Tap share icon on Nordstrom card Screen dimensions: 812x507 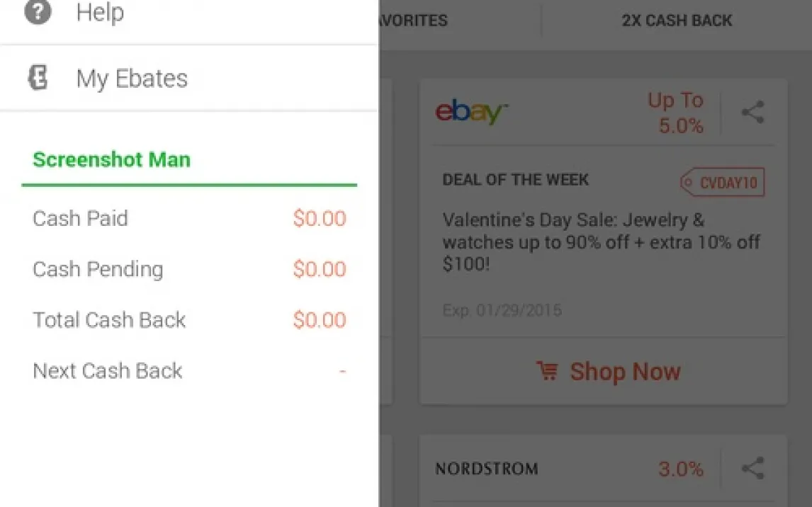[752, 468]
